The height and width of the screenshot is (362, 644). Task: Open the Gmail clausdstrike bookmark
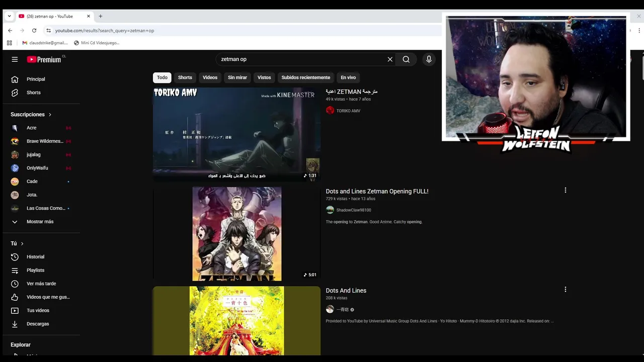pos(45,43)
